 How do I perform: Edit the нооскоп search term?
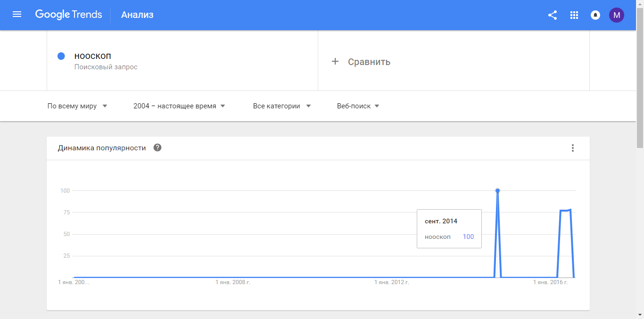pos(93,56)
